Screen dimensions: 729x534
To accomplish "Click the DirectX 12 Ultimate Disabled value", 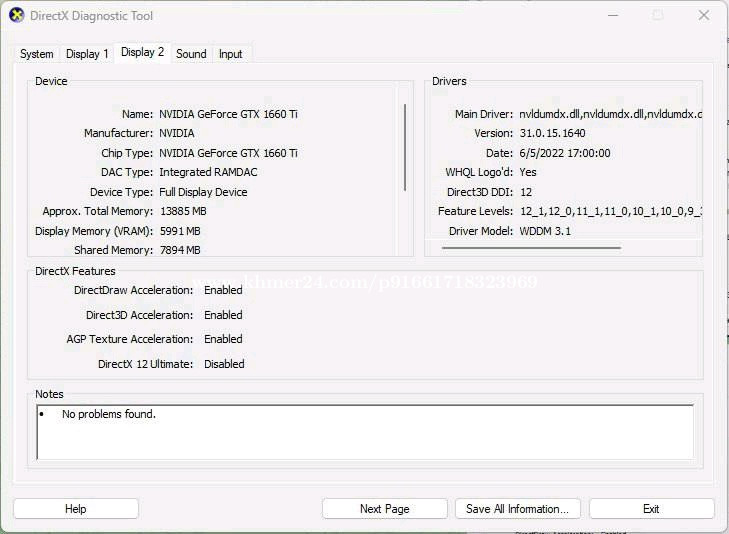I will 224,364.
